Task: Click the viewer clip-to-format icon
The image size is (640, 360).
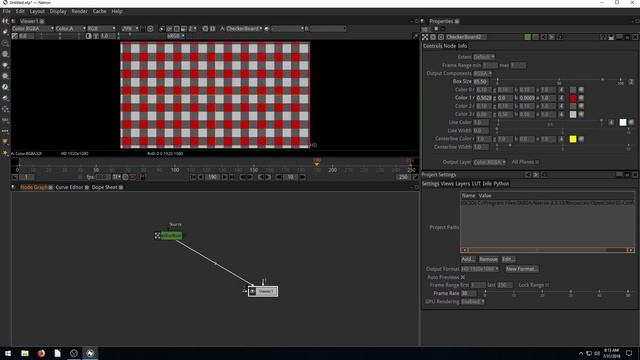Action: pyautogui.click(x=162, y=29)
